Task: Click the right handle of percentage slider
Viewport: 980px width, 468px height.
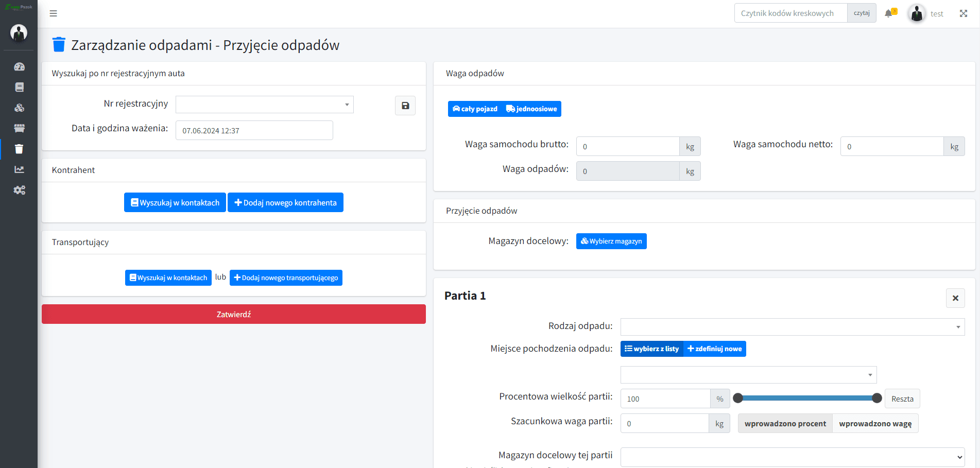Action: [x=877, y=398]
